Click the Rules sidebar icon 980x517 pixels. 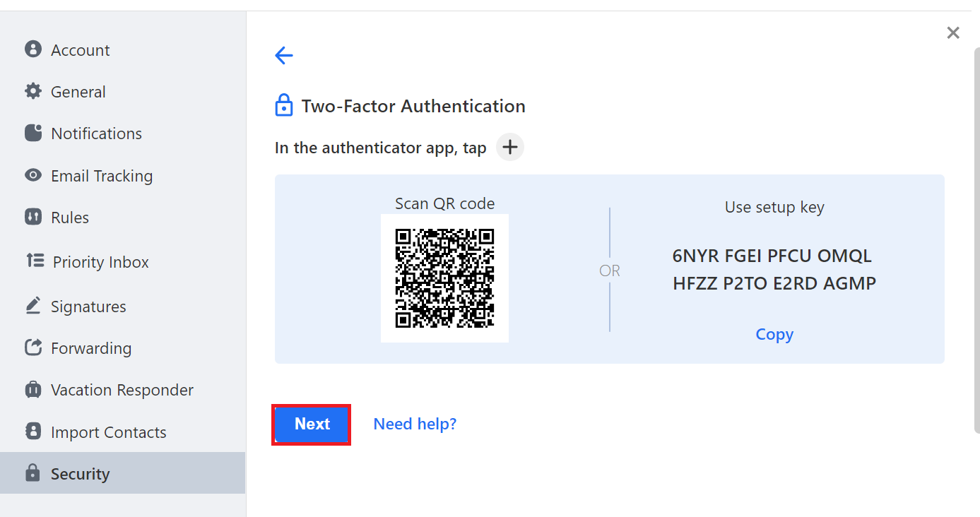(33, 217)
